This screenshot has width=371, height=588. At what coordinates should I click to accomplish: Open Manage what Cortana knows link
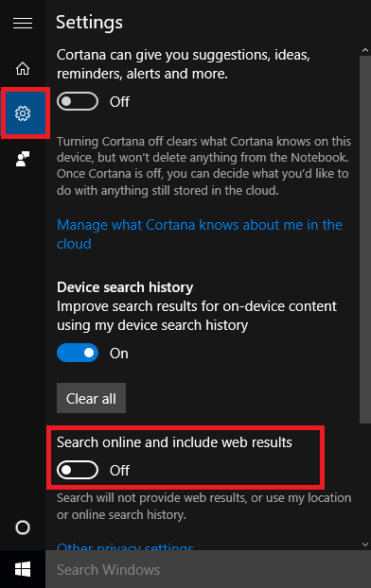[x=200, y=234]
